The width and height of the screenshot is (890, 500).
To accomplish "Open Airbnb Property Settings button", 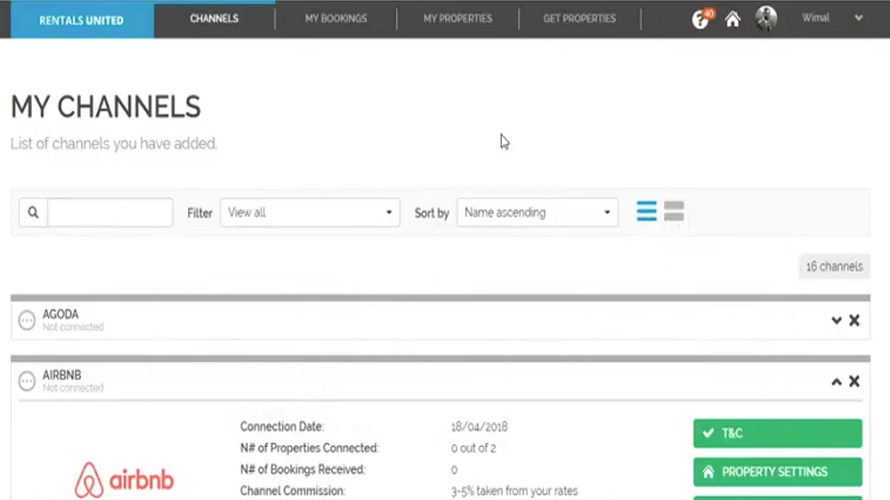I will click(x=778, y=472).
